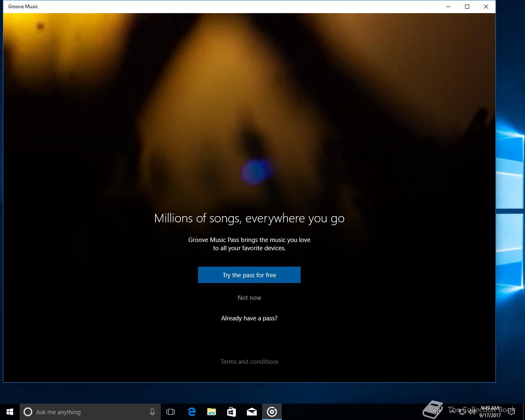The height and width of the screenshot is (420, 525).
Task: Maximize the Groove Music window
Action: [x=467, y=7]
